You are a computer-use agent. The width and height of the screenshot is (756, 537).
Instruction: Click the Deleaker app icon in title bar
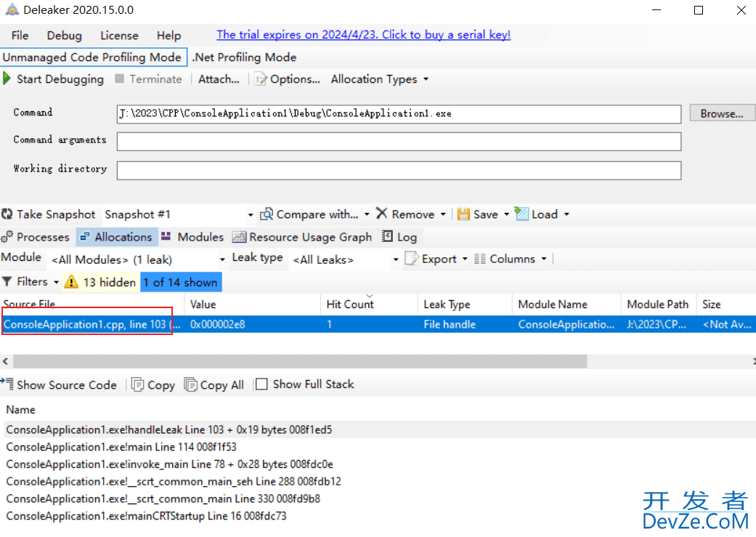[x=12, y=9]
